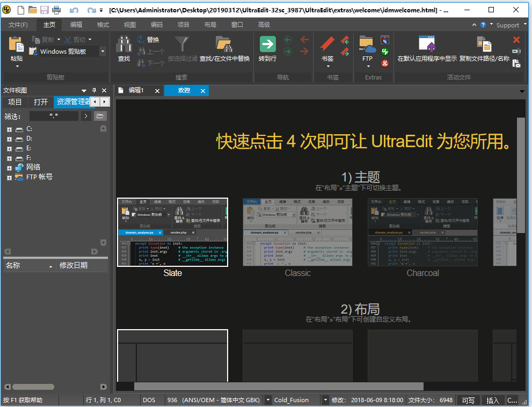Screen dimensions: 532x407
Task: Select the 打开 tab in File View
Action: (x=41, y=102)
